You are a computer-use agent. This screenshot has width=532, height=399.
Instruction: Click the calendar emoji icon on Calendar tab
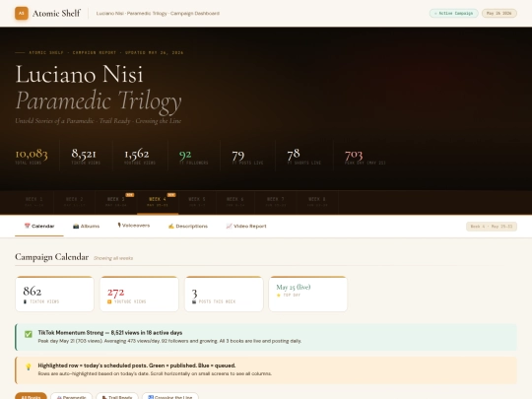click(28, 226)
